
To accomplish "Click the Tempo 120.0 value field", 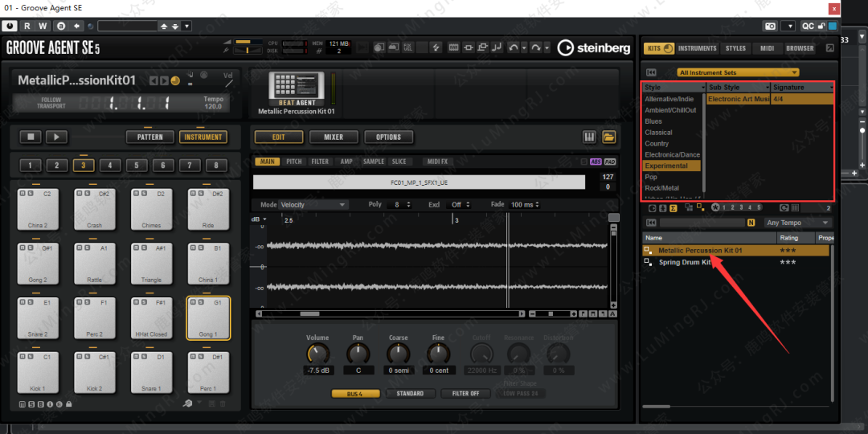I will click(213, 106).
